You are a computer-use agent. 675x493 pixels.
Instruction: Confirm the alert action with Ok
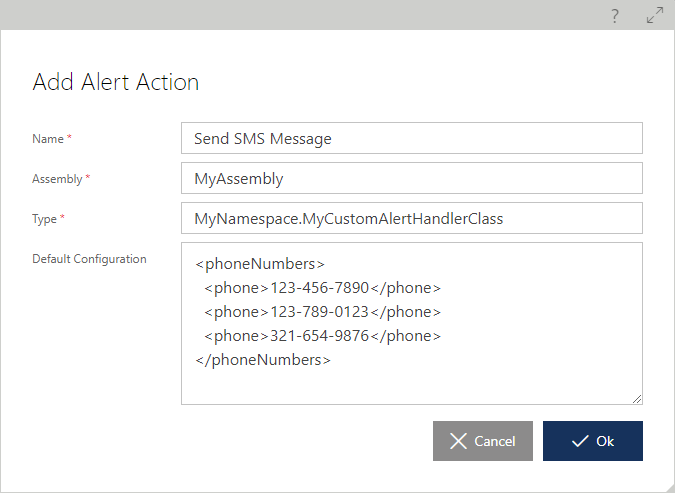(593, 441)
